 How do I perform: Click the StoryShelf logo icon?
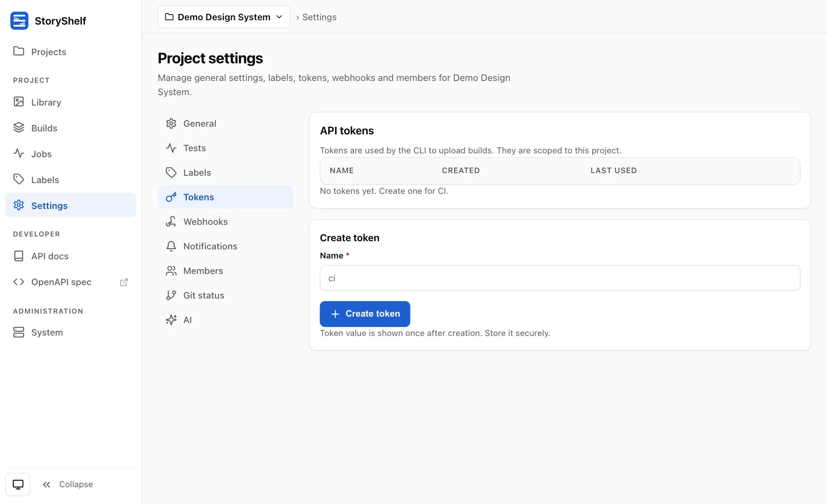tap(19, 21)
